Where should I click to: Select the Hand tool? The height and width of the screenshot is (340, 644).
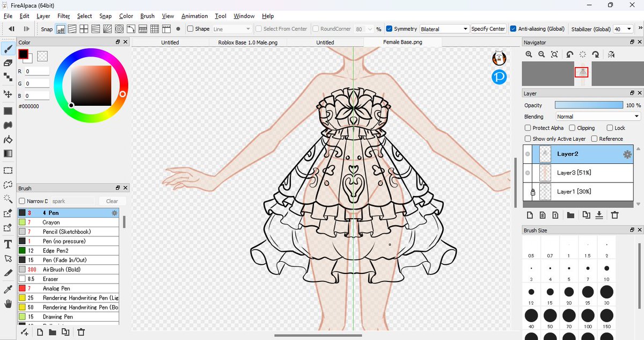[x=8, y=304]
